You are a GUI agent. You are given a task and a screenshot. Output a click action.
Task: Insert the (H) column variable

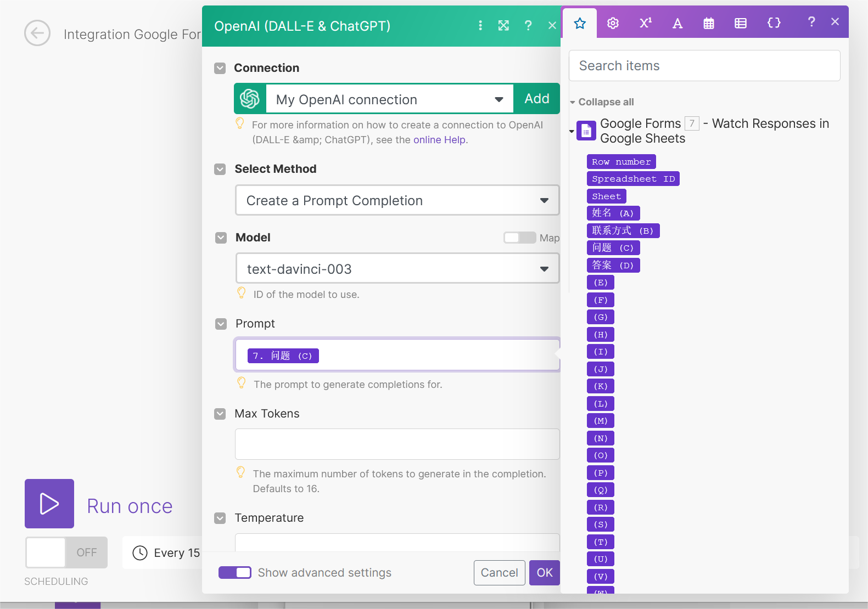[601, 335]
